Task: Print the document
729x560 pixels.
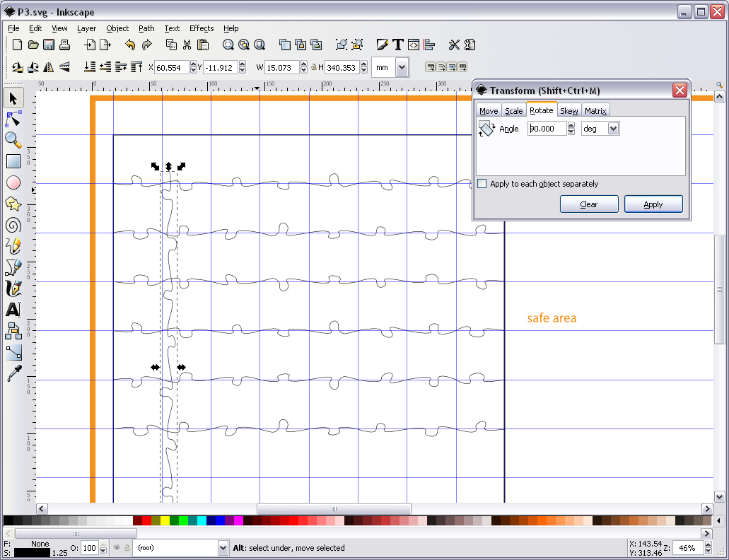Action: (64, 45)
